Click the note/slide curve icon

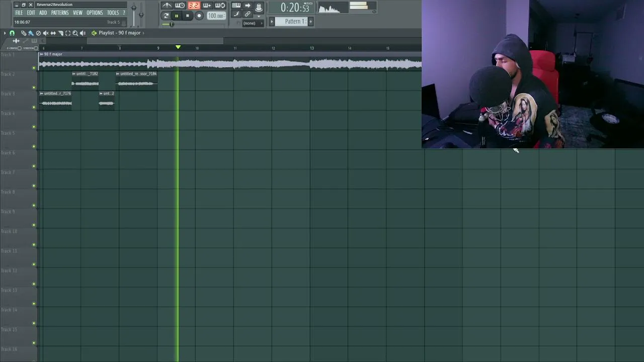click(x=236, y=15)
